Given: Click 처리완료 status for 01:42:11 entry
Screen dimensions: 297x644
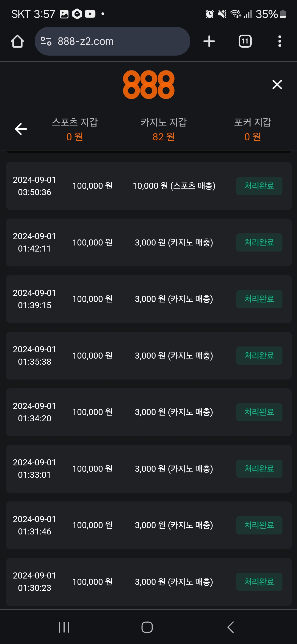Looking at the screenshot, I should point(259,242).
